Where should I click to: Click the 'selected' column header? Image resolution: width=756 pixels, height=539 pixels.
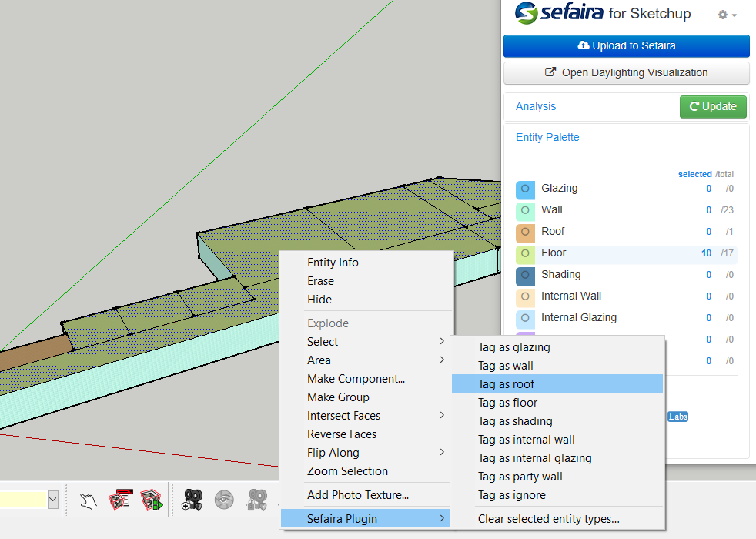coord(694,174)
